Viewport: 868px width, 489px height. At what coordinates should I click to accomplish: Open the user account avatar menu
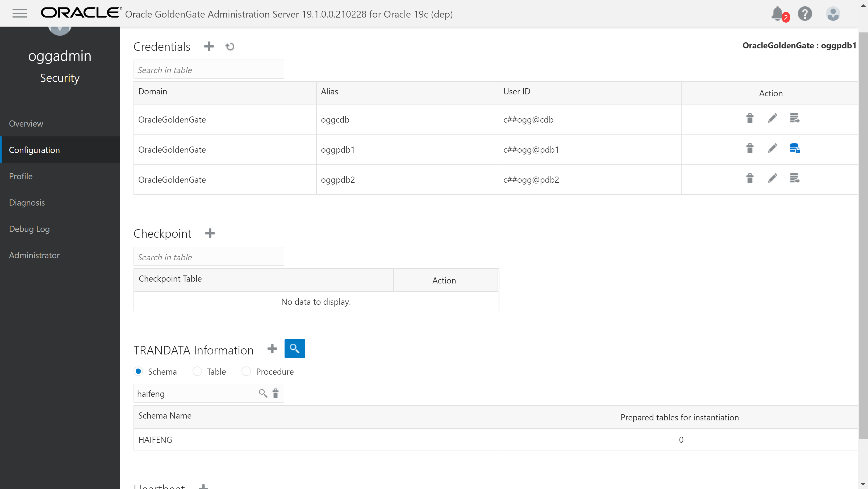[833, 14]
